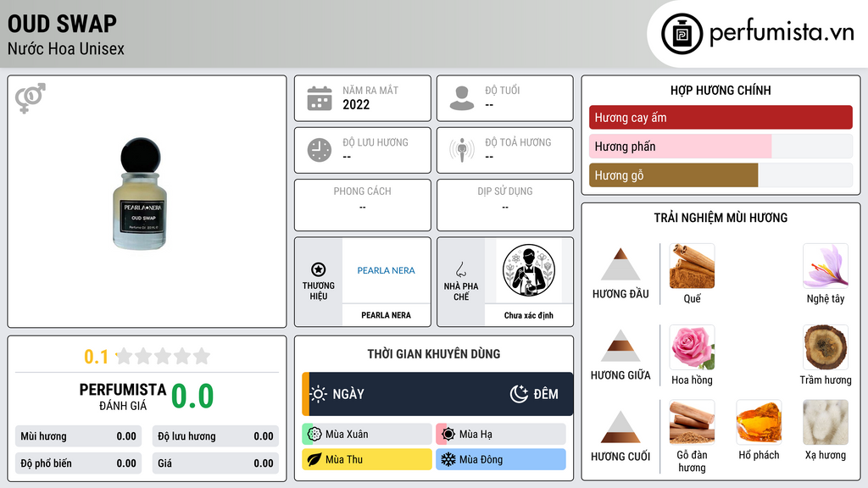The image size is (868, 488).
Task: Click the Giá 0.00 score row
Action: [215, 463]
